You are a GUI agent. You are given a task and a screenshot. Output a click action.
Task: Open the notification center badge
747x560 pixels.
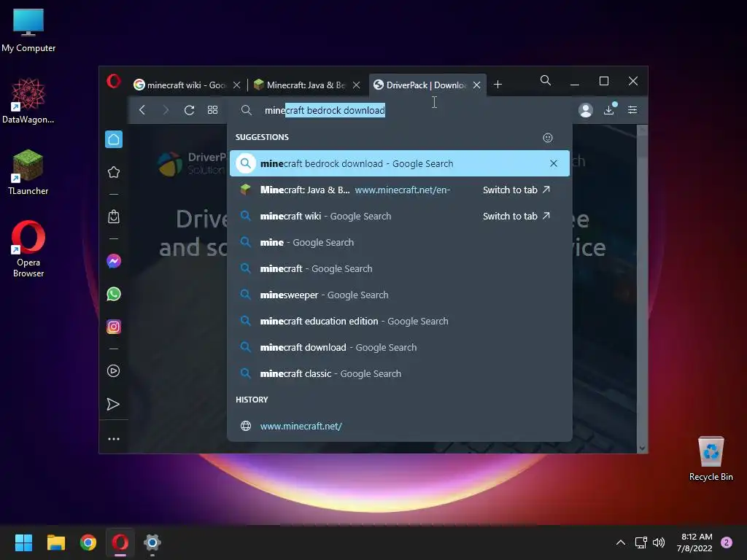(727, 542)
